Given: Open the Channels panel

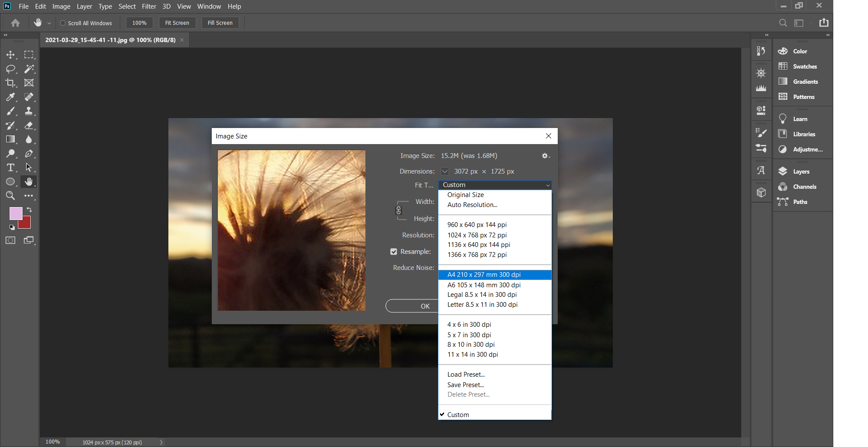Looking at the screenshot, I should click(x=804, y=187).
